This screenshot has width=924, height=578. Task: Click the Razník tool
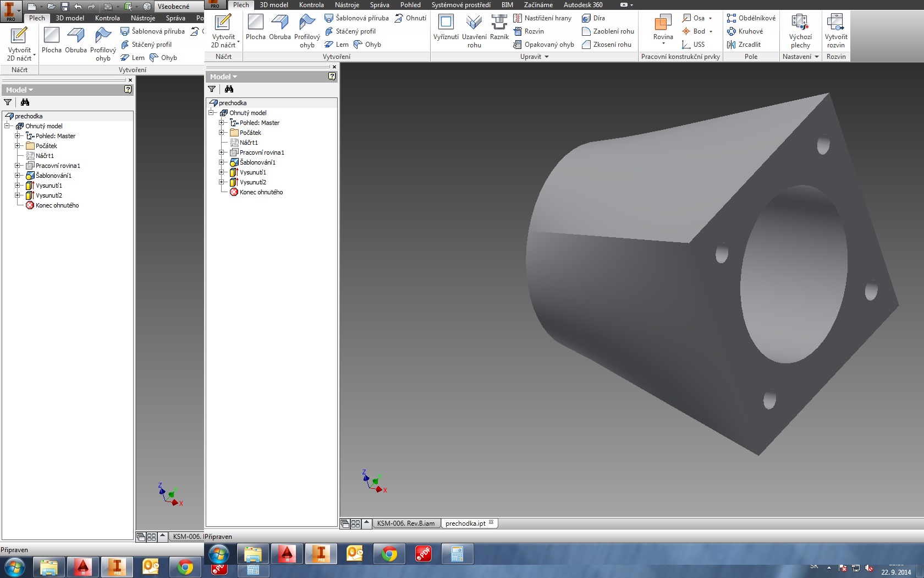coord(499,28)
